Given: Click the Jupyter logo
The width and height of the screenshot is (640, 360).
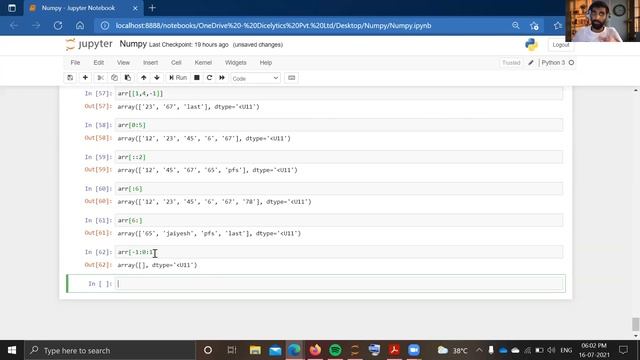Looking at the screenshot, I should pyautogui.click(x=89, y=44).
